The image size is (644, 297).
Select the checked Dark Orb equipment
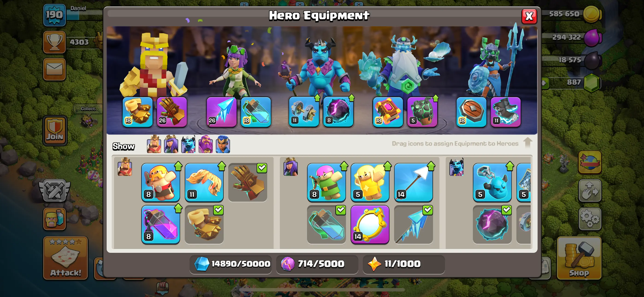[492, 224]
